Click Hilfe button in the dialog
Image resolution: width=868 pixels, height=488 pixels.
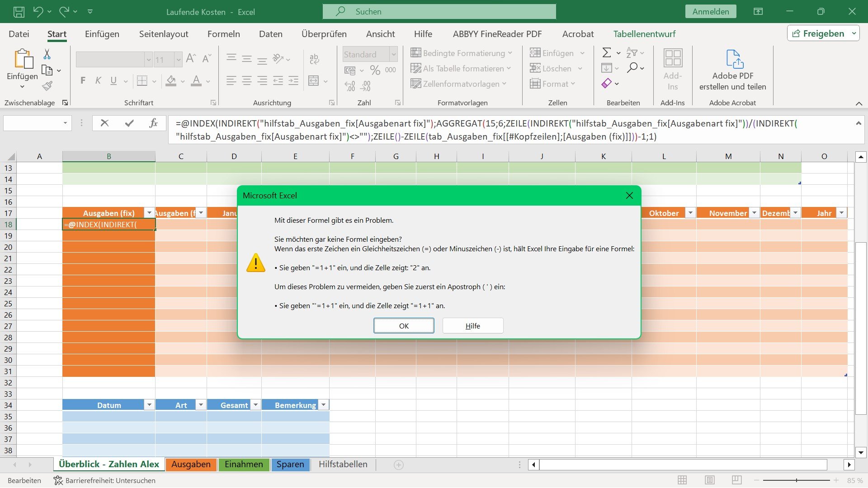472,326
